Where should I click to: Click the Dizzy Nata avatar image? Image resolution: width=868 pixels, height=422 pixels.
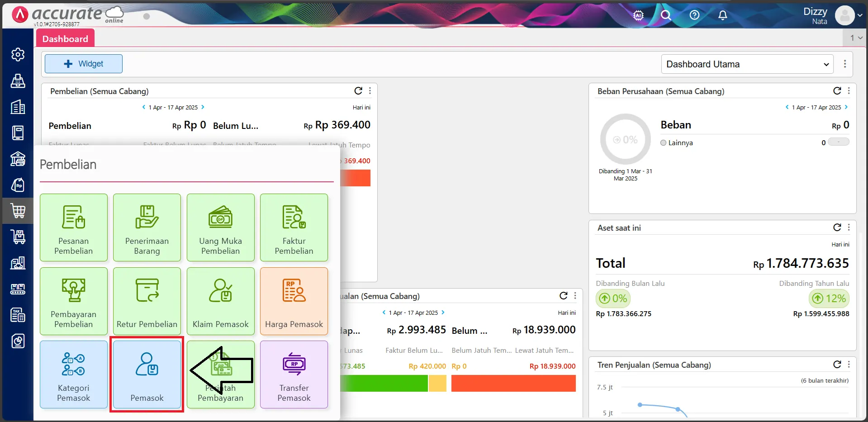[x=845, y=15]
